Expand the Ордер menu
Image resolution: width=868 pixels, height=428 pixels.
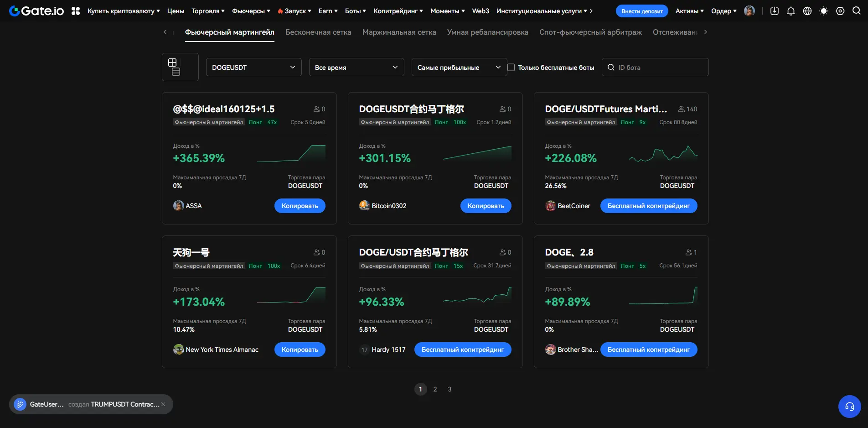[x=723, y=11]
